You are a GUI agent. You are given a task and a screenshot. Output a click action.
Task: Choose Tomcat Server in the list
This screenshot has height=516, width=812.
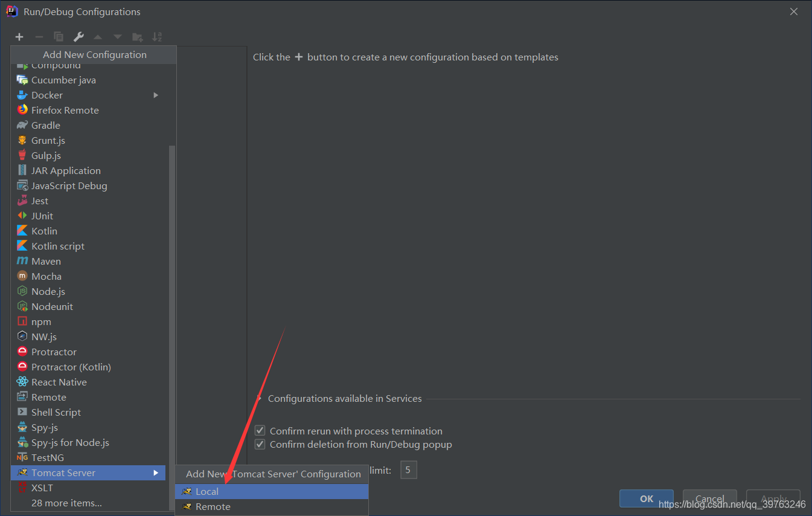coord(88,472)
